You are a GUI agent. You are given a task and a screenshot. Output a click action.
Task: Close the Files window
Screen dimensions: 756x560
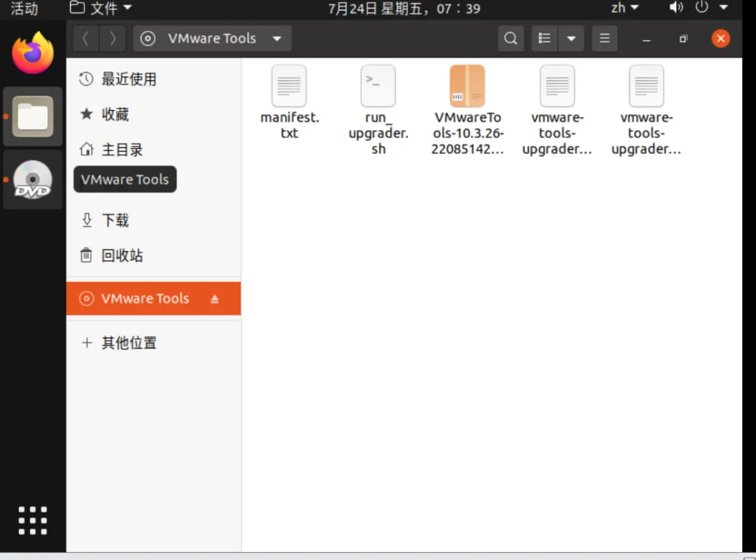coord(720,38)
